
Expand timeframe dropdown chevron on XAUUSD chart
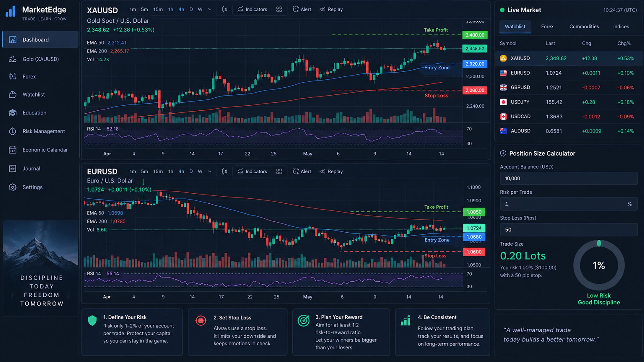point(210,9)
